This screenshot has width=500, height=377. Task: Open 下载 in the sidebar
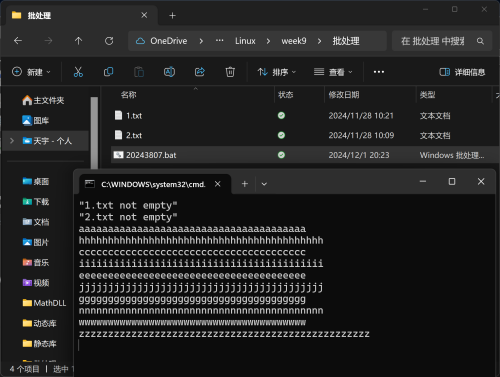tap(36, 202)
